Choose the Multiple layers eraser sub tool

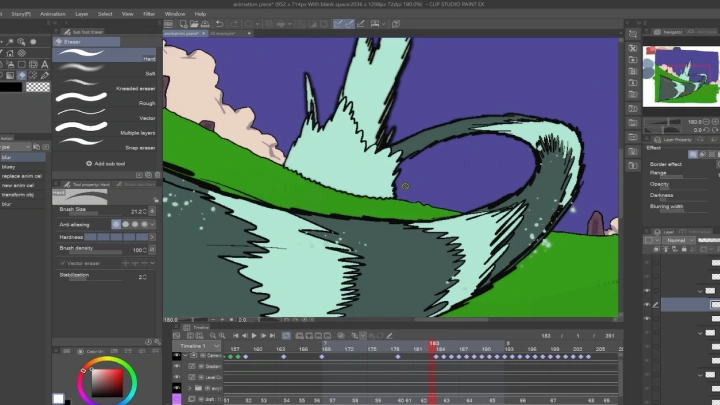coord(105,129)
